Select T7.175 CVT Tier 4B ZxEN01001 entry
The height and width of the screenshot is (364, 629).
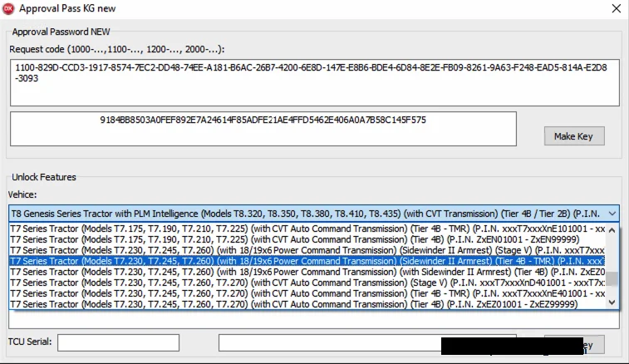[307, 239]
